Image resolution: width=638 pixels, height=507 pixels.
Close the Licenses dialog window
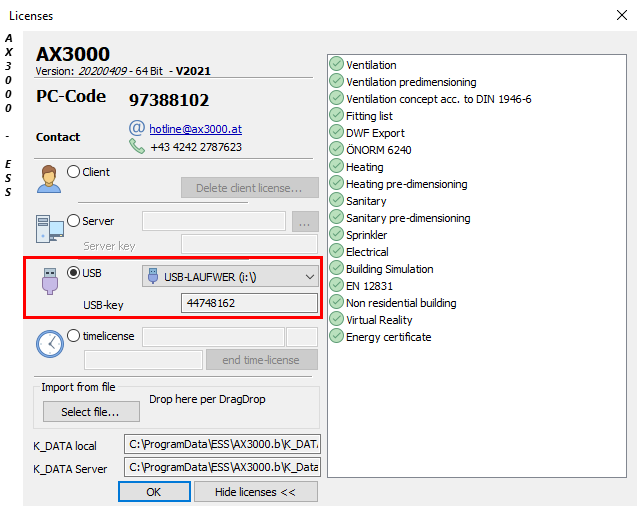[x=622, y=15]
